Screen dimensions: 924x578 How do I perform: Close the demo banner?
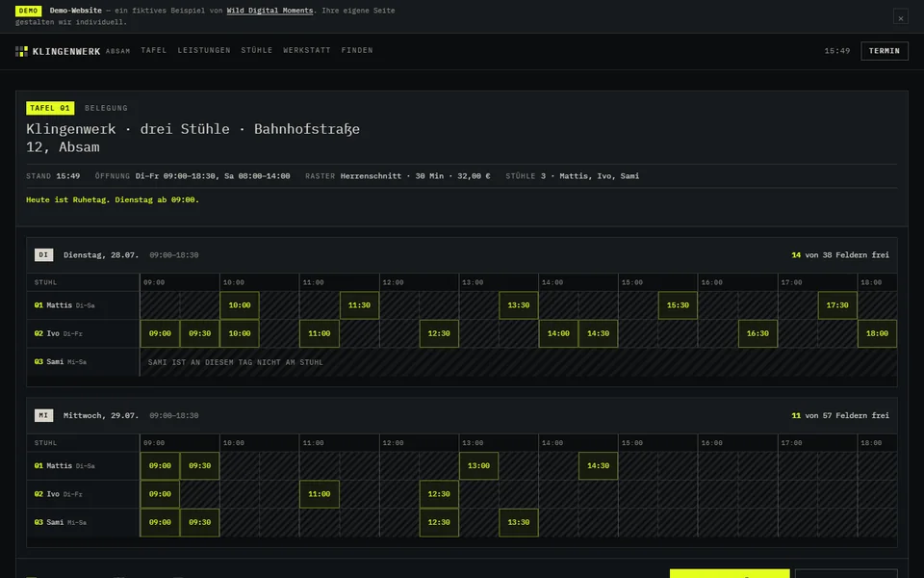901,17
